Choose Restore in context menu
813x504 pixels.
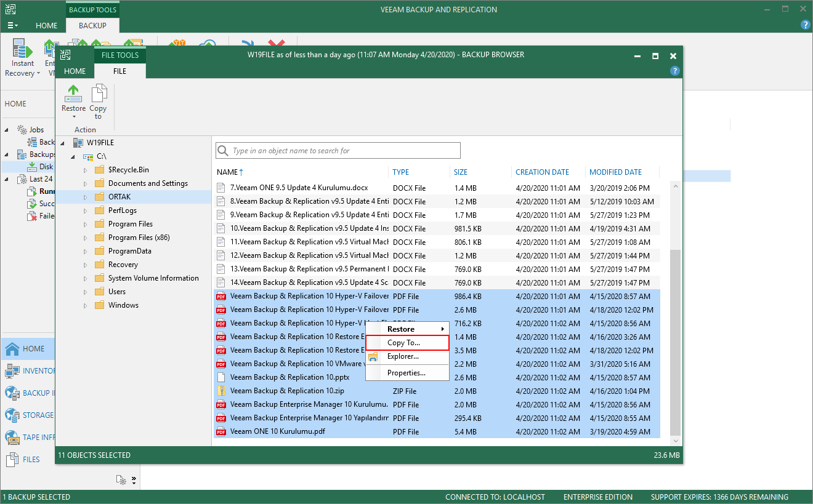click(407, 329)
